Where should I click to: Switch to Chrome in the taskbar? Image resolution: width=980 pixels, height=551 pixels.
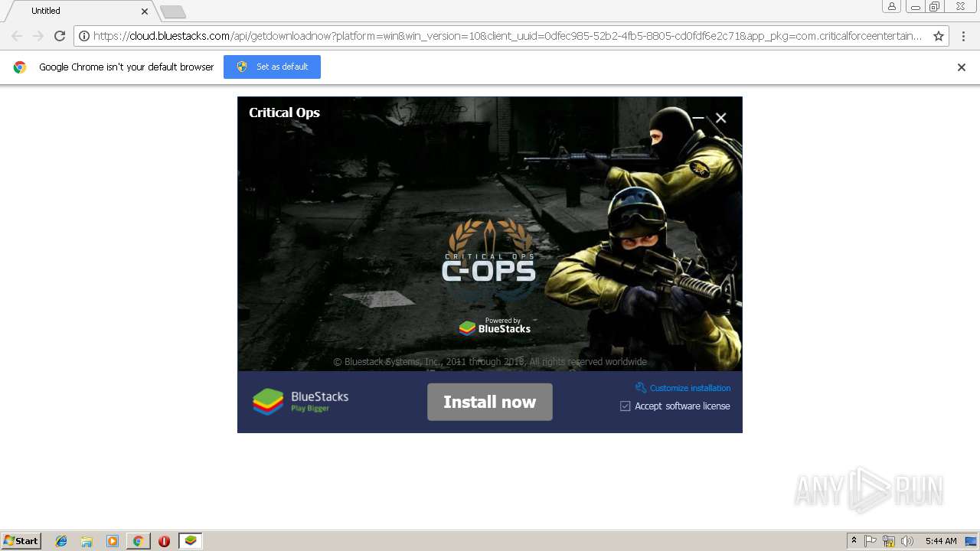[138, 541]
